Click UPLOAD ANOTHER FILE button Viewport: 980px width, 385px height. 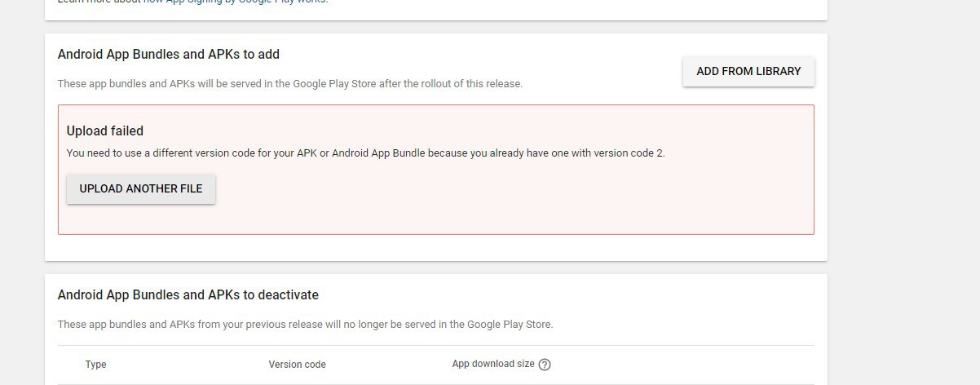[141, 188]
